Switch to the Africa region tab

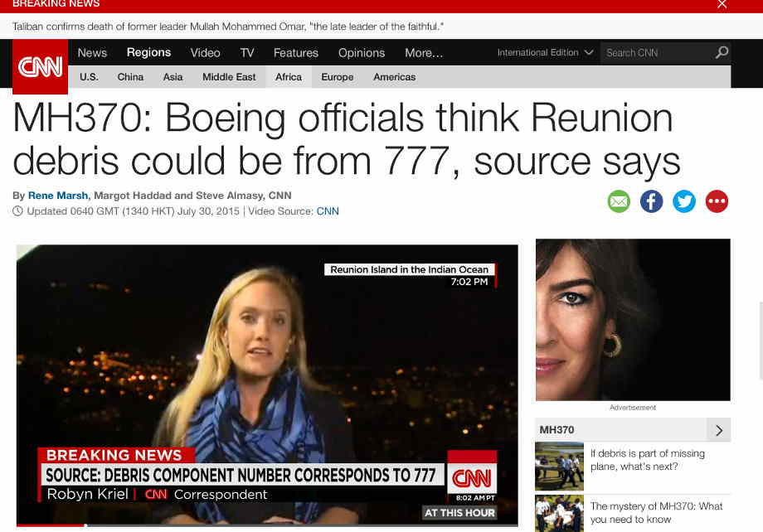[289, 77]
